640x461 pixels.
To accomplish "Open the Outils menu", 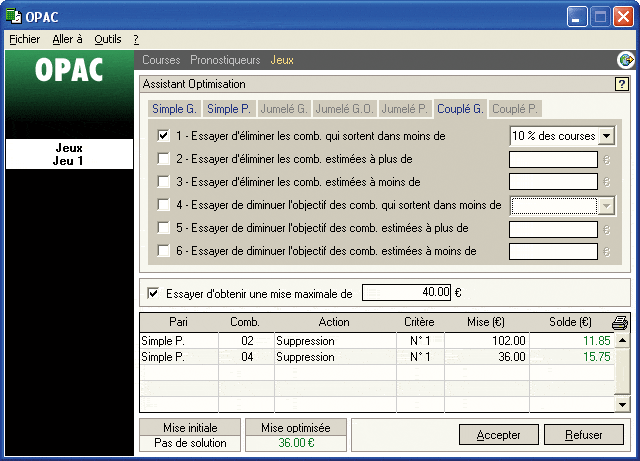I will 107,39.
